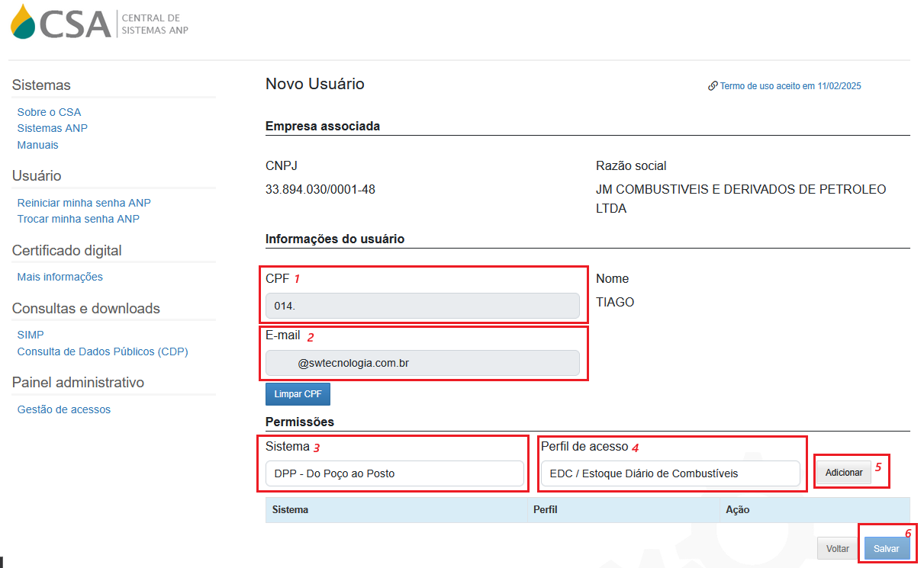Open Mais informações under Certificado digital
This screenshot has width=924, height=568.
click(x=60, y=277)
